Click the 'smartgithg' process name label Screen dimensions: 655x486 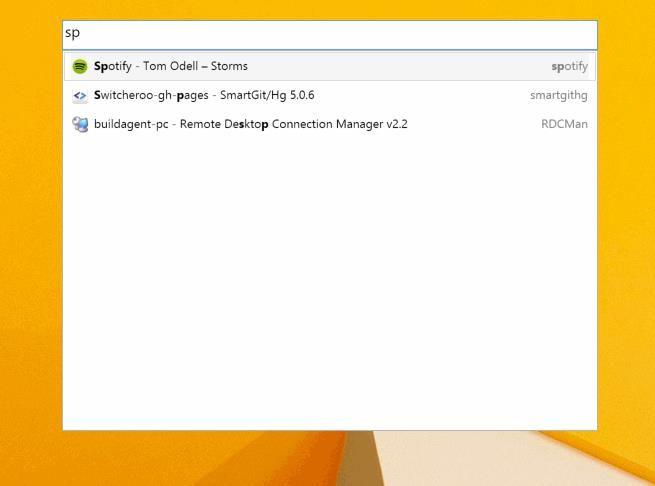coord(558,96)
